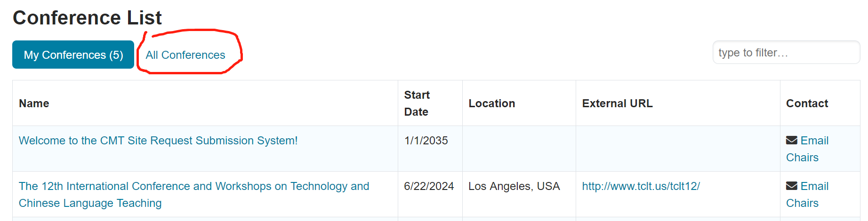The image size is (868, 221).
Task: Open the 12th International Conference on Chinese Language Teaching
Action: coord(194,195)
